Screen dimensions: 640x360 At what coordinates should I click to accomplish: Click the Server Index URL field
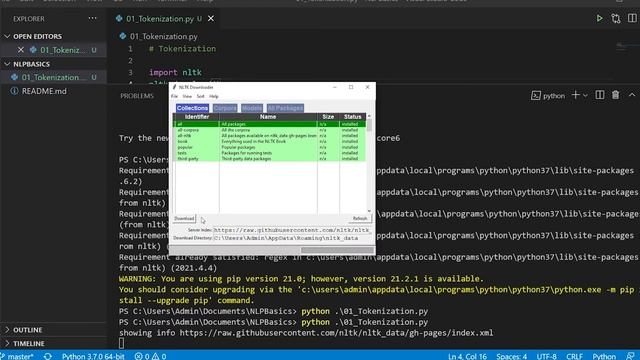pyautogui.click(x=292, y=230)
